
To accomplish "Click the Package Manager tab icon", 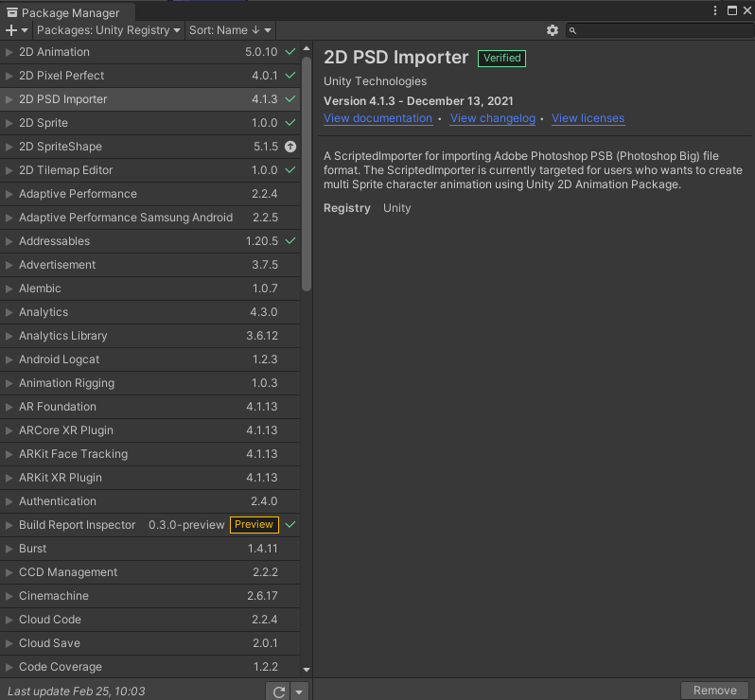I will pos(12,12).
